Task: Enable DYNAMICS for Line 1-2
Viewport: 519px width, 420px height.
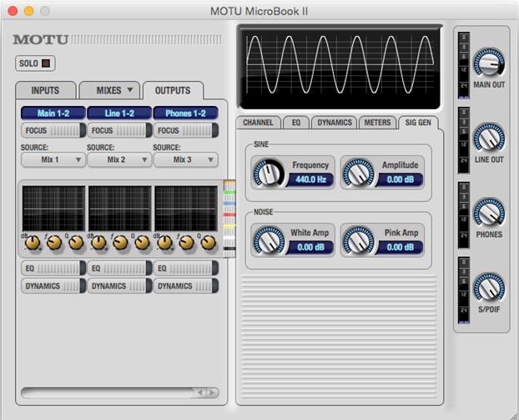Action: coord(119,286)
